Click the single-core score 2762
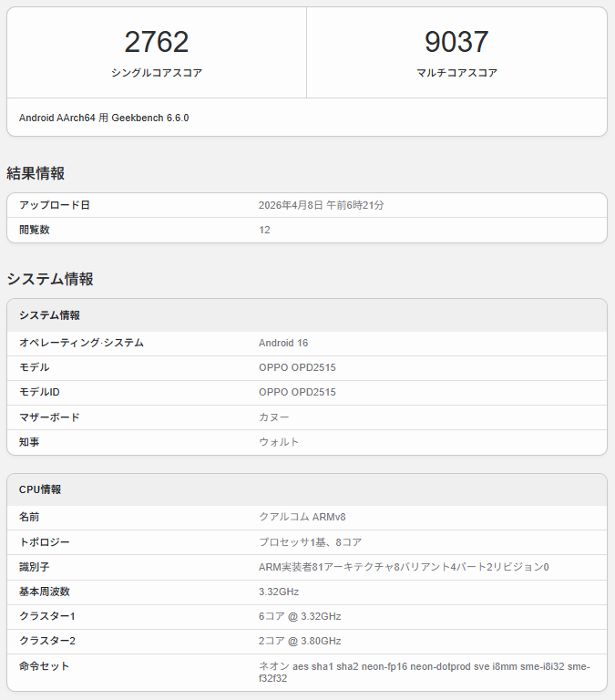Image resolution: width=615 pixels, height=700 pixels. pos(156,42)
